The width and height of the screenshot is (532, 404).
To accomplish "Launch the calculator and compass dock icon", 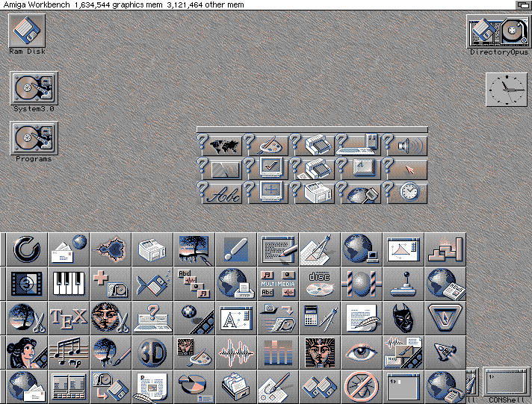I will point(320,318).
